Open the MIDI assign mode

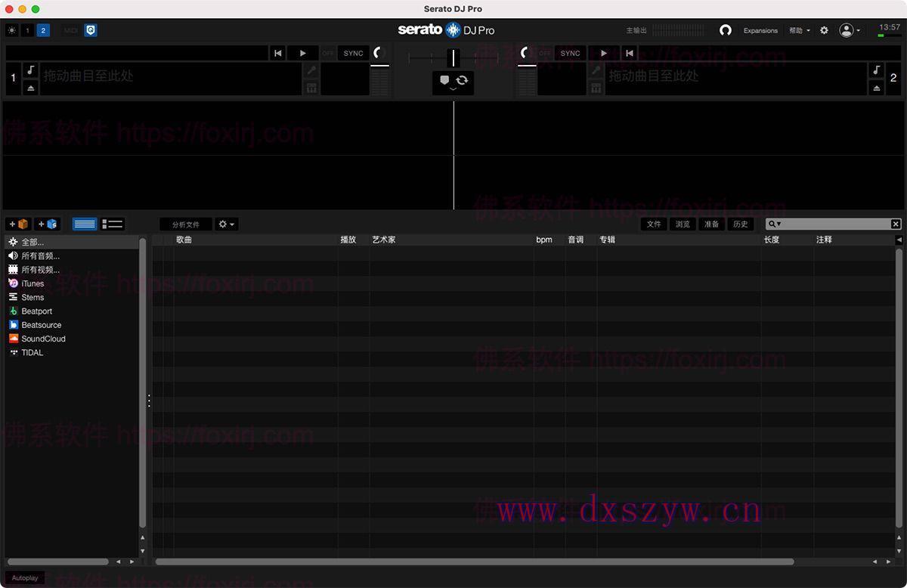tap(71, 30)
